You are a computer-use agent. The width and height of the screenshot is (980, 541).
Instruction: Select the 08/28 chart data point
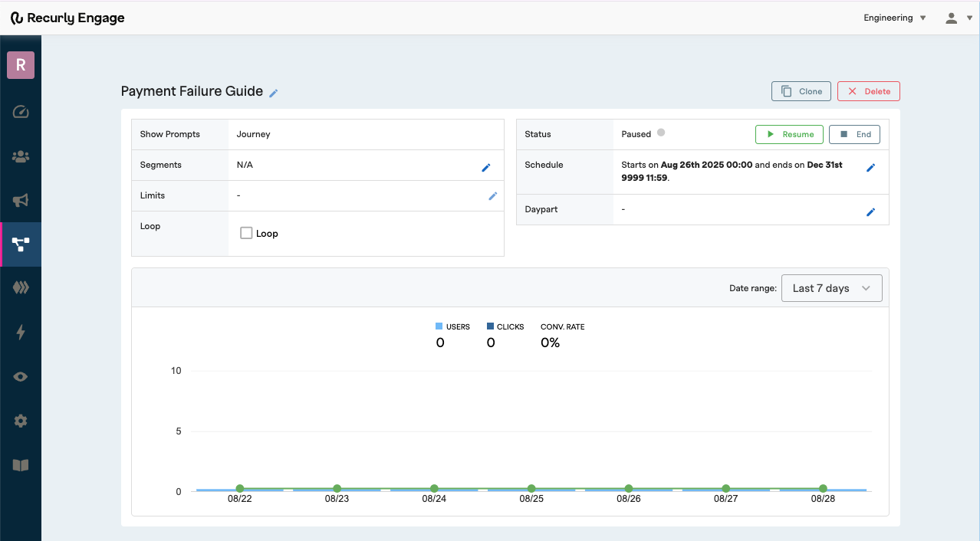[823, 488]
